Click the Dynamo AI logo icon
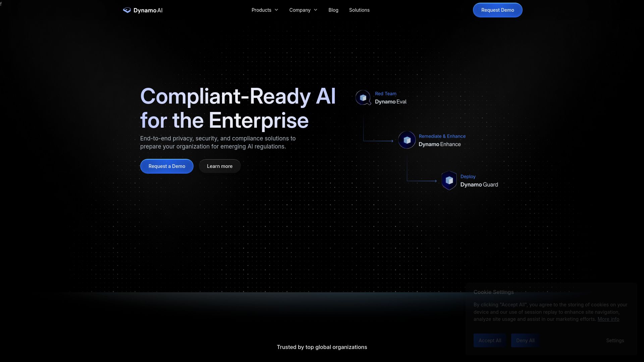644x362 pixels. (x=126, y=10)
